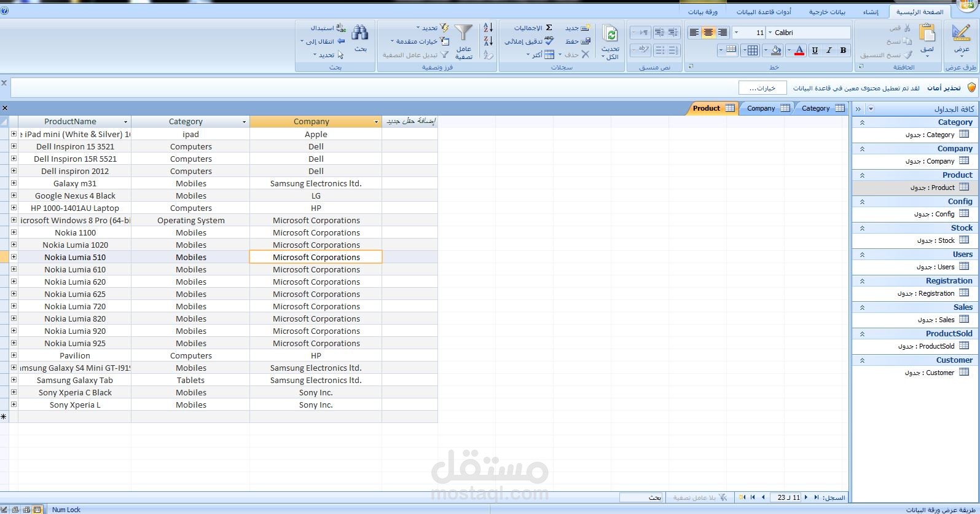This screenshot has width=980, height=514.
Task: Open the Category column header dropdown
Action: pyautogui.click(x=244, y=122)
